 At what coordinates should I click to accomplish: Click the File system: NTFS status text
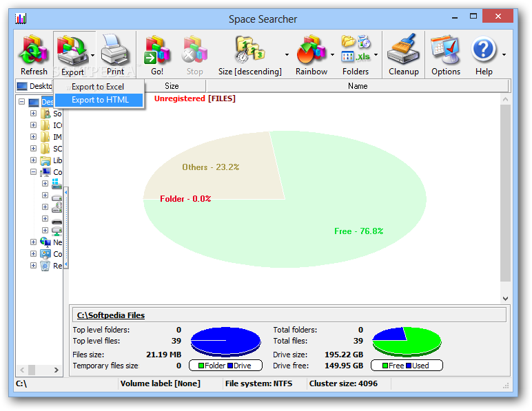(x=258, y=383)
